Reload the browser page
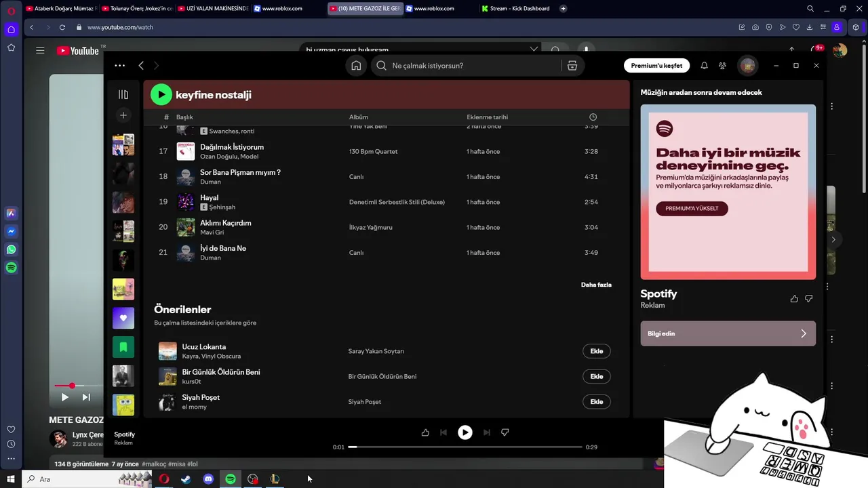The image size is (868, 488). [x=62, y=27]
